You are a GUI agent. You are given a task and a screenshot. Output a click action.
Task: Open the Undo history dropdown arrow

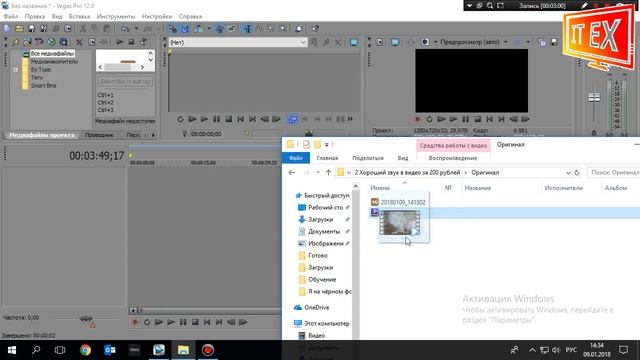136,29
